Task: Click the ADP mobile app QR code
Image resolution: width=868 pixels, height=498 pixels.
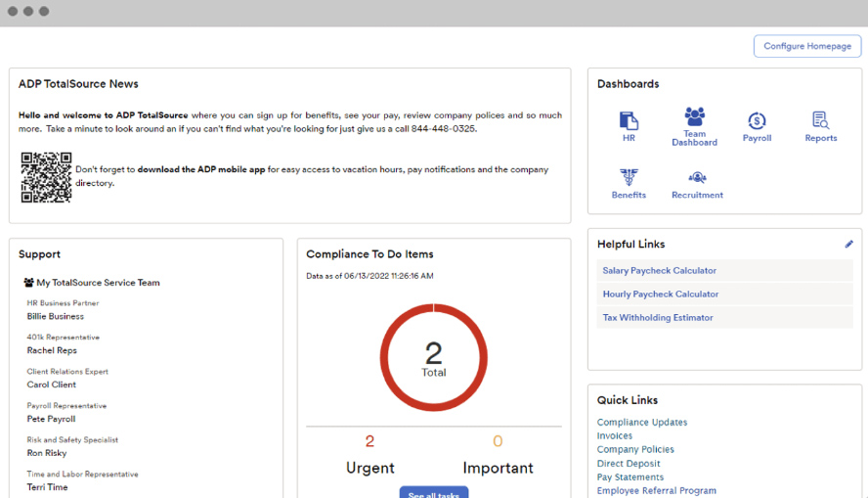Action: click(46, 176)
